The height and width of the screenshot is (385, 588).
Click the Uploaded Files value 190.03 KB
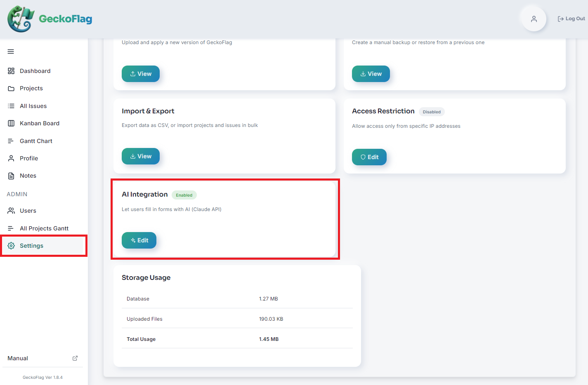tap(271, 319)
